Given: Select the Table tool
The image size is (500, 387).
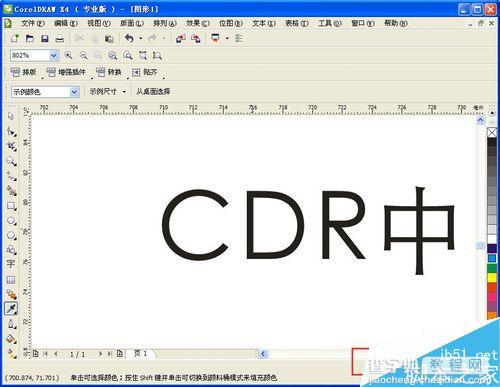Looking at the screenshot, I should point(11,279).
